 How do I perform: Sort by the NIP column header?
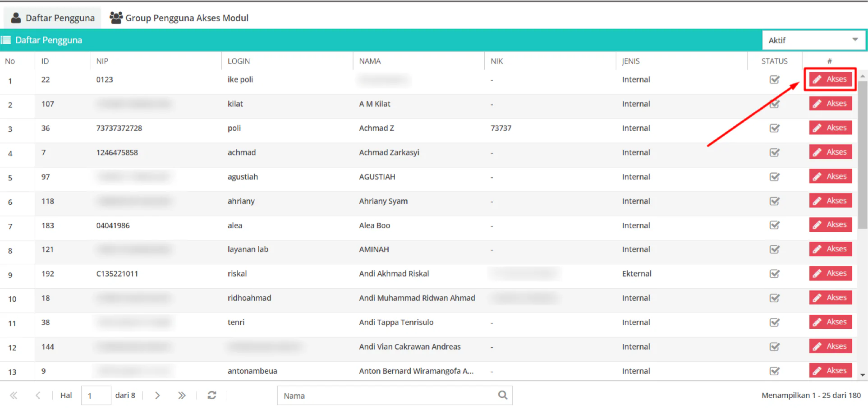click(102, 61)
